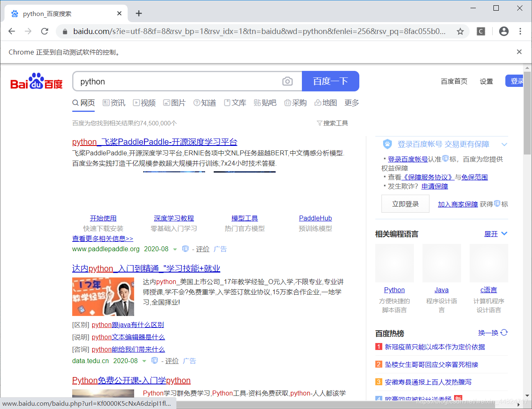
Task: Refresh the 百度热榜 list with 换一换 icon
Action: 504,332
